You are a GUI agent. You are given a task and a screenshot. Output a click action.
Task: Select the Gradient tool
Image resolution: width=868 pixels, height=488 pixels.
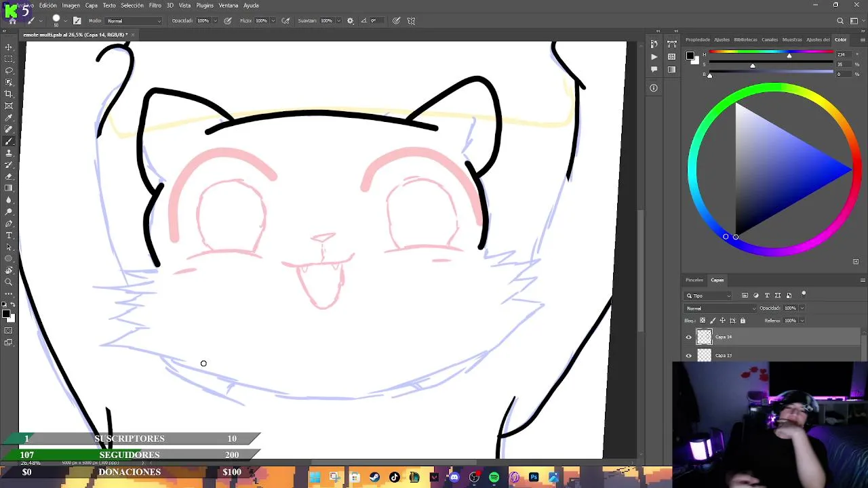9,188
